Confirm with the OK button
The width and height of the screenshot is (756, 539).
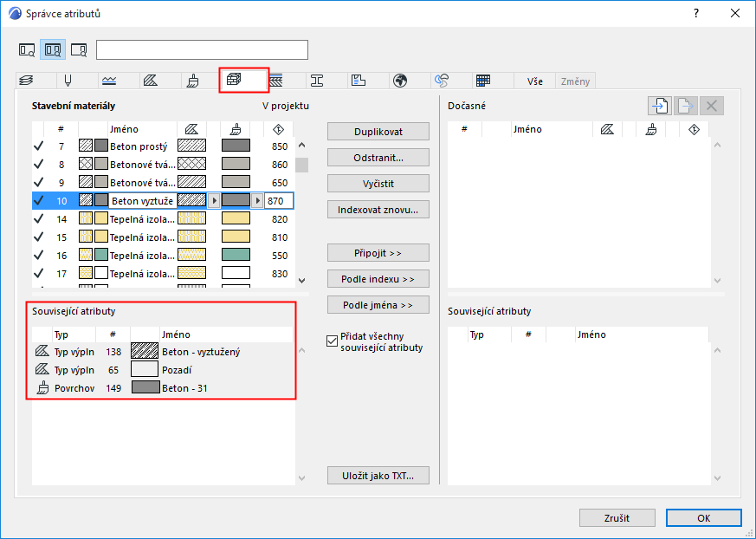point(703,517)
